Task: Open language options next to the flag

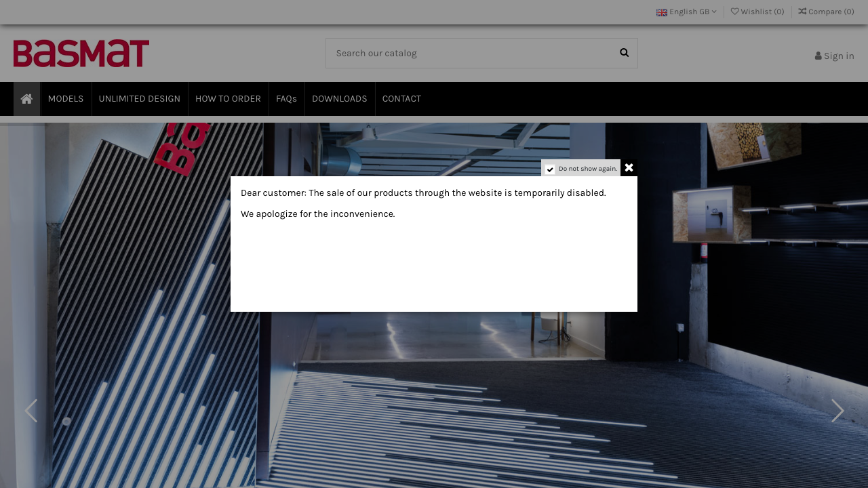Action: pos(686,12)
